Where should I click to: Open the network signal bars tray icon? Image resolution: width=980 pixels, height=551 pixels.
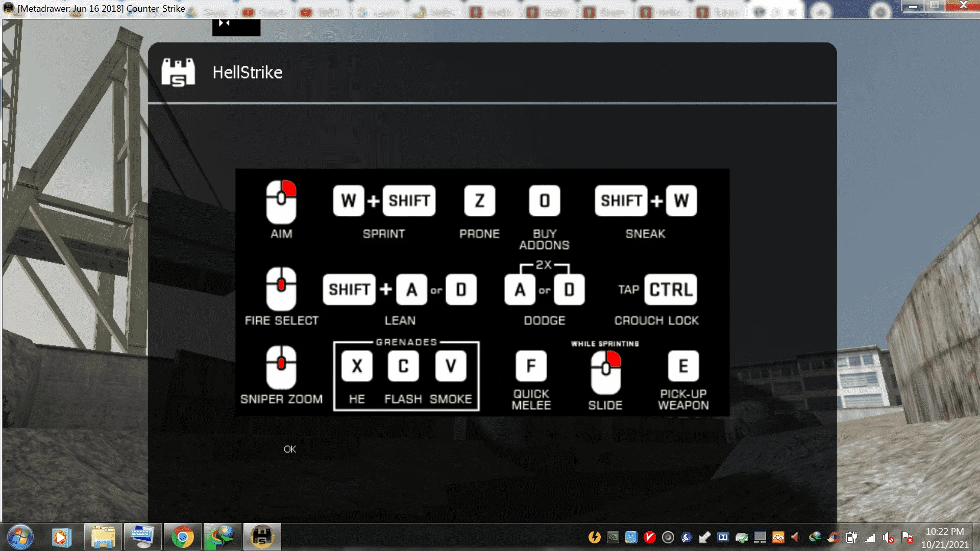(x=870, y=538)
